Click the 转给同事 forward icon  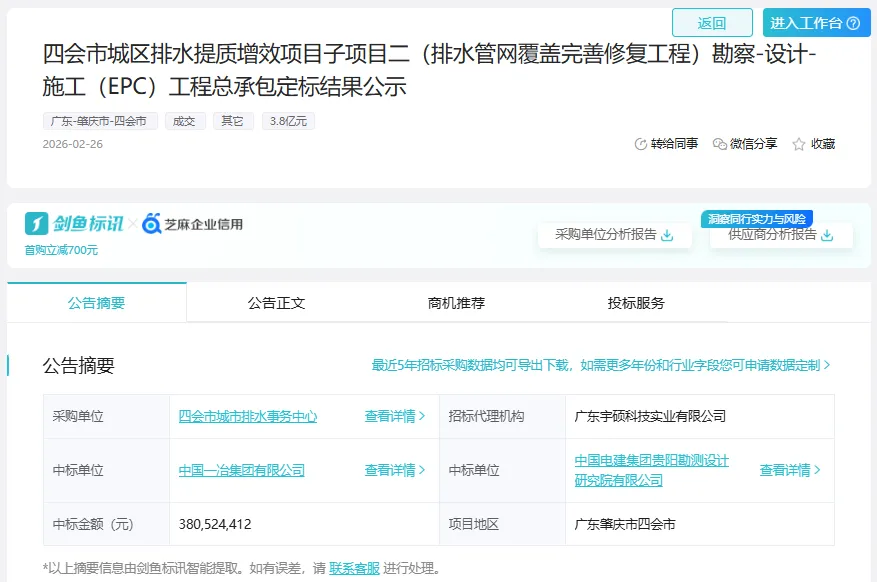(x=641, y=144)
